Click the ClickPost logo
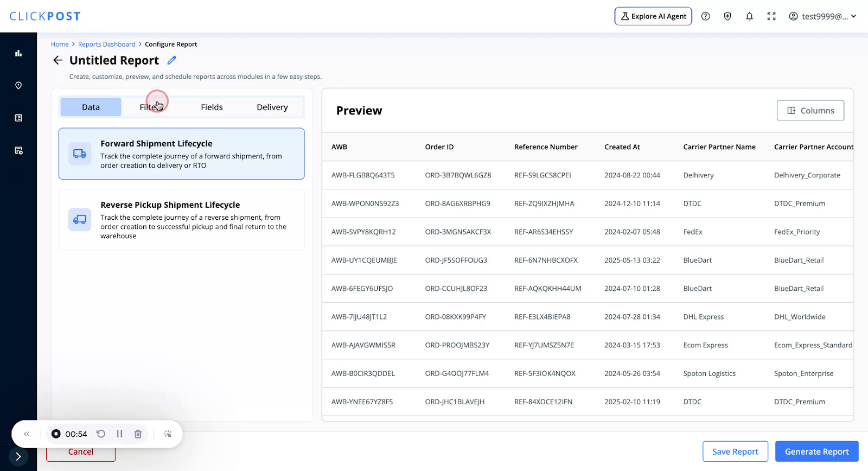The height and width of the screenshot is (471, 868). tap(45, 16)
